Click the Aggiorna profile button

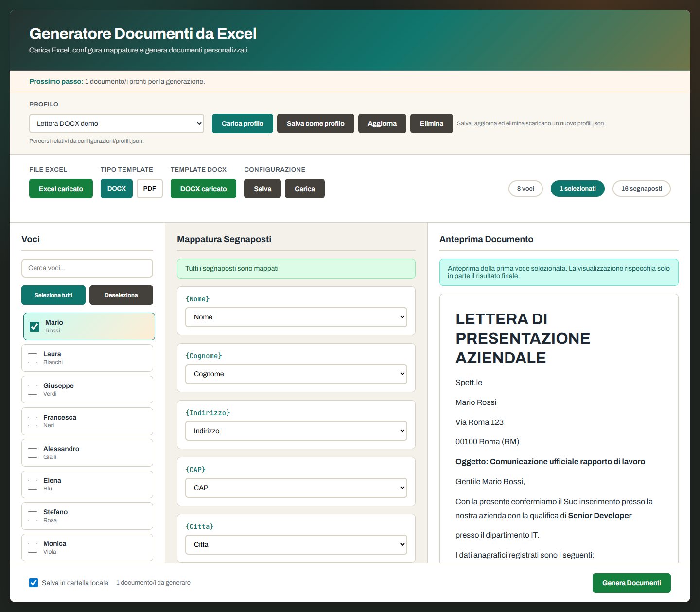tap(382, 123)
